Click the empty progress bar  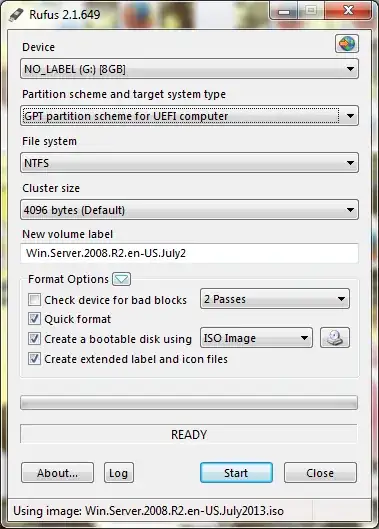tap(189, 402)
